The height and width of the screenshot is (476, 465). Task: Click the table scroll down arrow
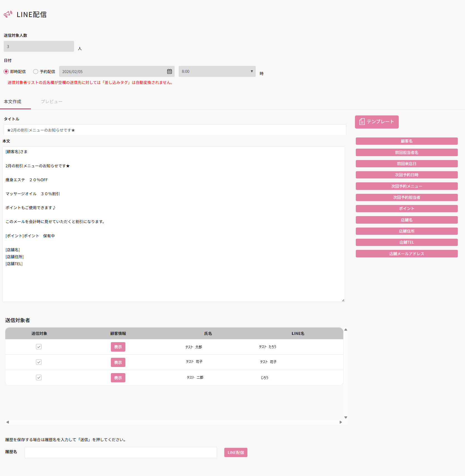pos(345,417)
